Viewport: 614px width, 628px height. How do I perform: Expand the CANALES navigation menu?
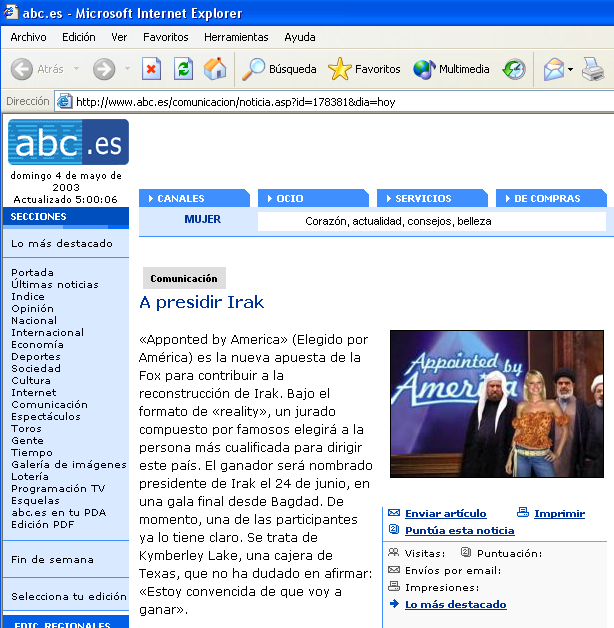[x=194, y=198]
